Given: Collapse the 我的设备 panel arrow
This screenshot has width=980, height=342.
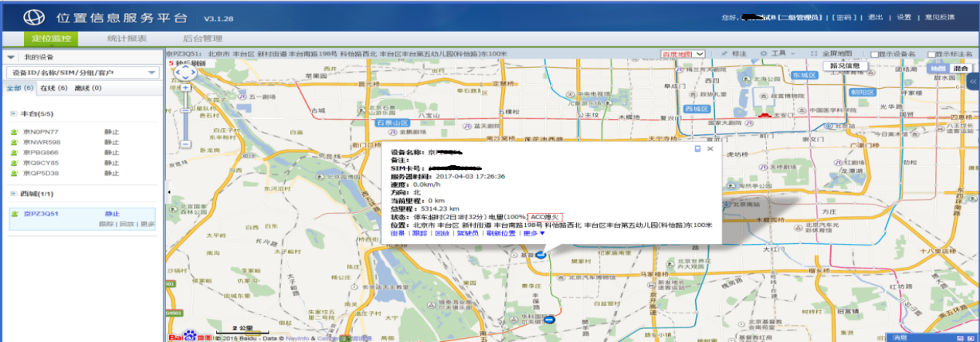Looking at the screenshot, I should click(x=11, y=57).
